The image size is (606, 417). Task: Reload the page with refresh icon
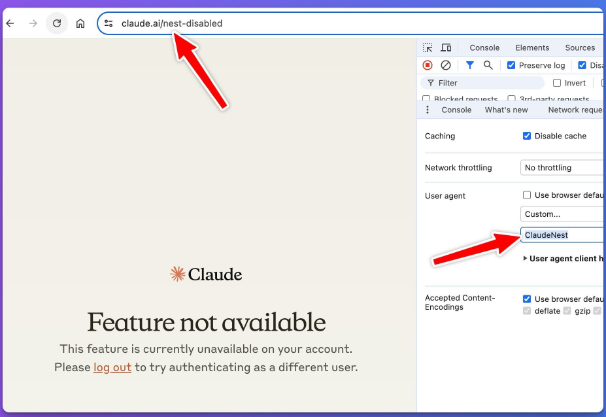pyautogui.click(x=57, y=23)
